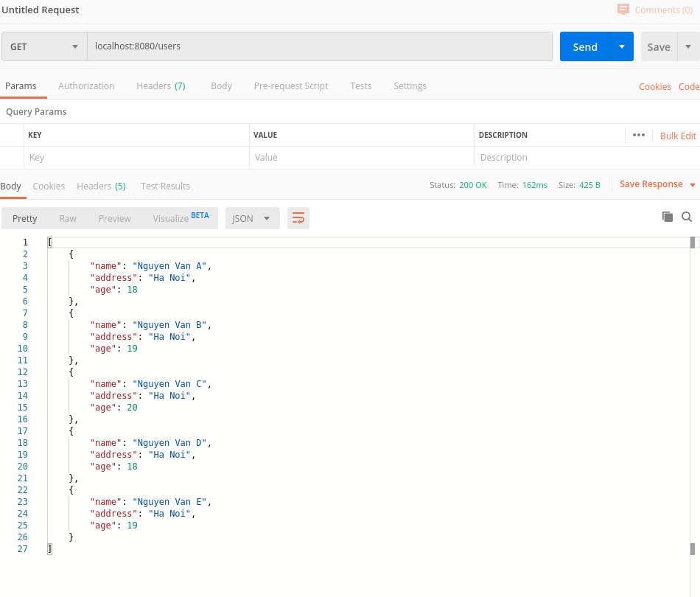
Task: Open the arrow dropdown beside Send
Action: click(622, 46)
